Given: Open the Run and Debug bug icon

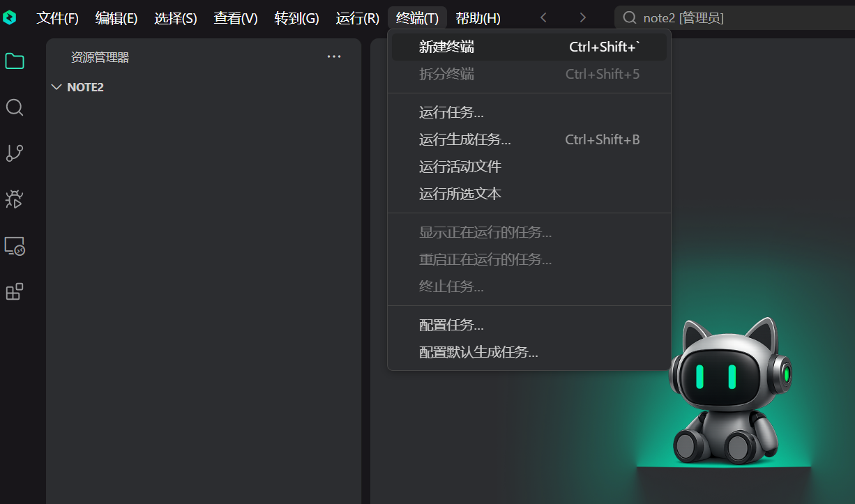Looking at the screenshot, I should (15, 199).
